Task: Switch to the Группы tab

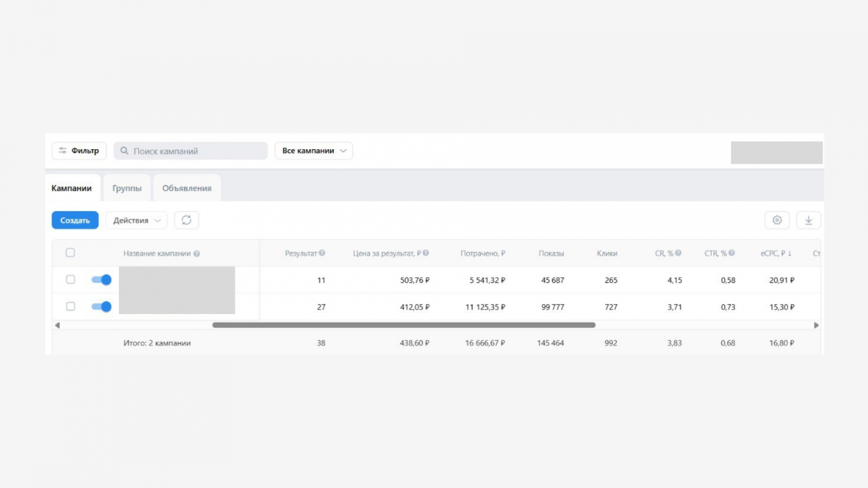Action: click(127, 188)
